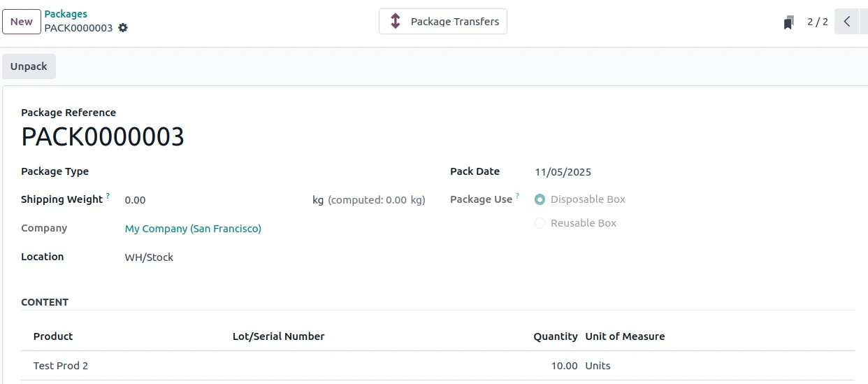
Task: Click the 2 / 2 pager counter
Action: click(x=817, y=22)
